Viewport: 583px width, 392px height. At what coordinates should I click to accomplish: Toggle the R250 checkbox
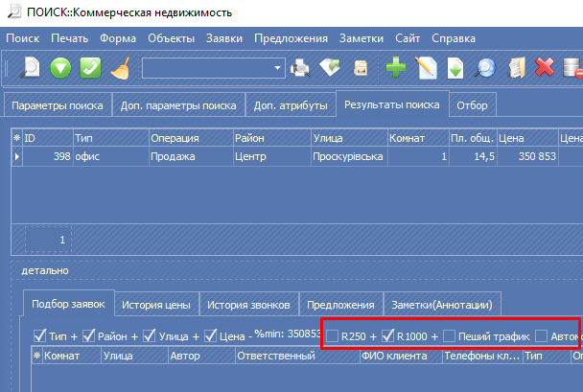point(333,335)
